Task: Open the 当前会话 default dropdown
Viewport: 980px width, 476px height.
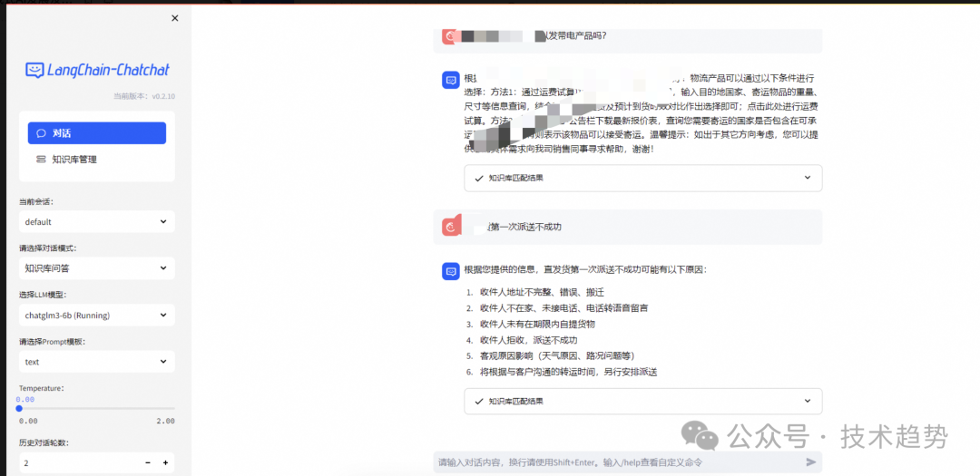Action: (x=97, y=222)
